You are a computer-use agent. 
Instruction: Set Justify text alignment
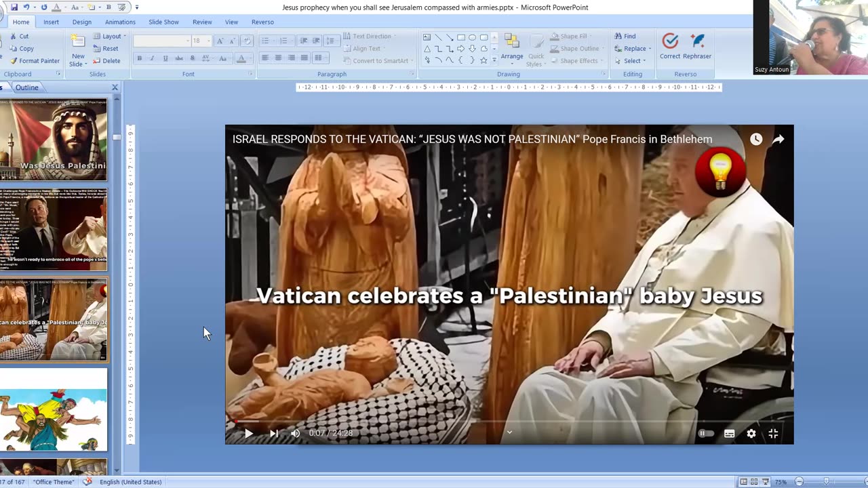(304, 58)
